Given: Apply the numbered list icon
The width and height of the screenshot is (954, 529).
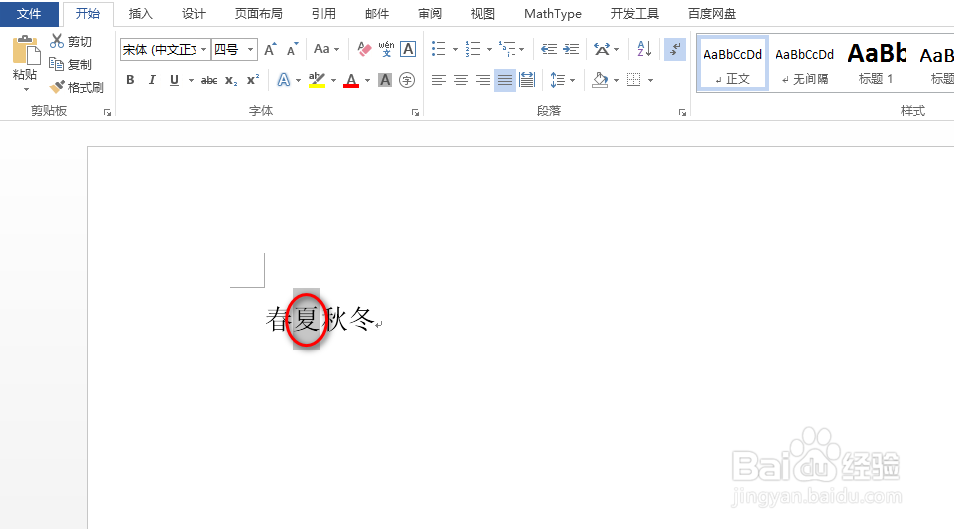Looking at the screenshot, I should pyautogui.click(x=473, y=49).
